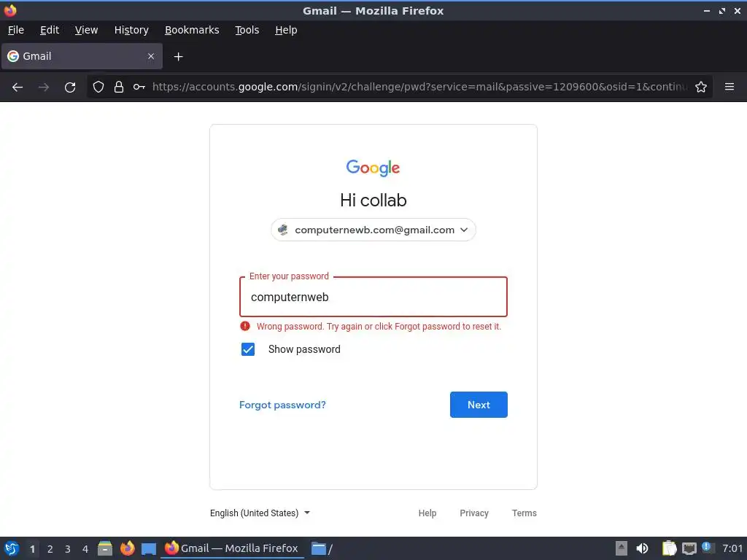Click the forward navigation arrow
This screenshot has width=747, height=560.
(x=44, y=87)
